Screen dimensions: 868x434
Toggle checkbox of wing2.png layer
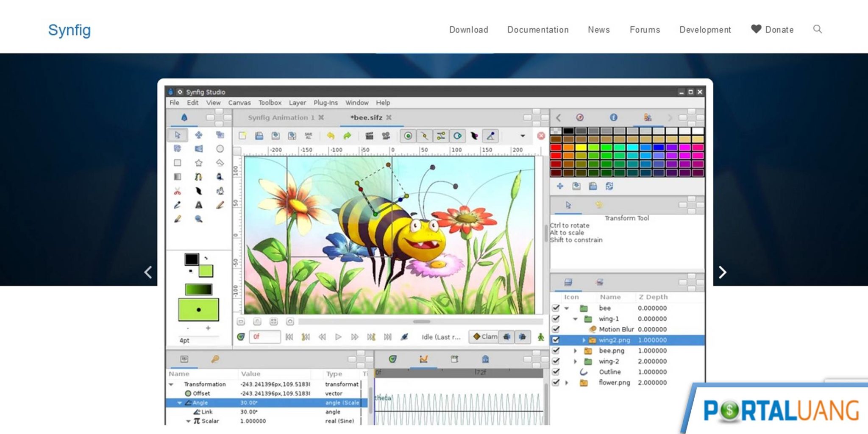pos(556,340)
